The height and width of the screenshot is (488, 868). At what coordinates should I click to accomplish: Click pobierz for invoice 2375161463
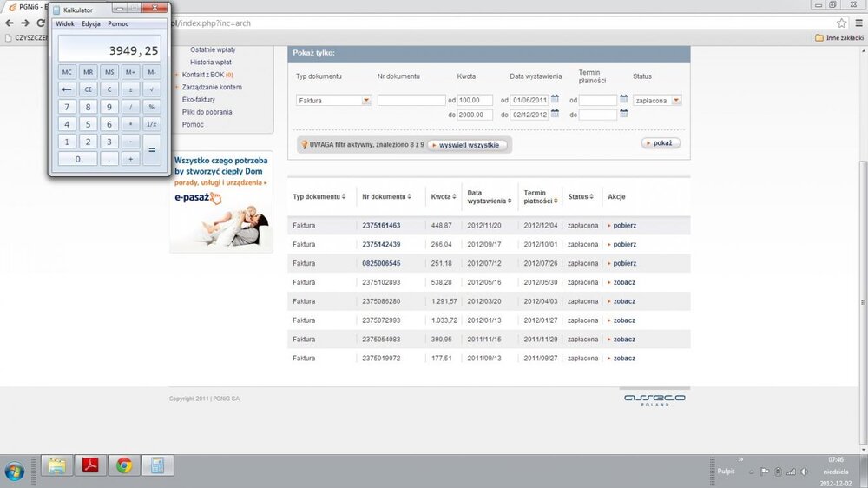pos(624,225)
